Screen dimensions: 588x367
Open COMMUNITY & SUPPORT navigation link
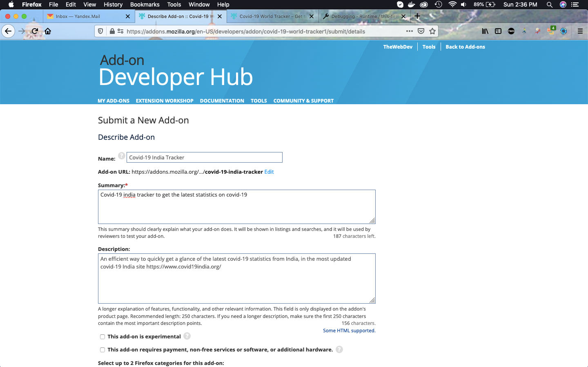coord(303,101)
